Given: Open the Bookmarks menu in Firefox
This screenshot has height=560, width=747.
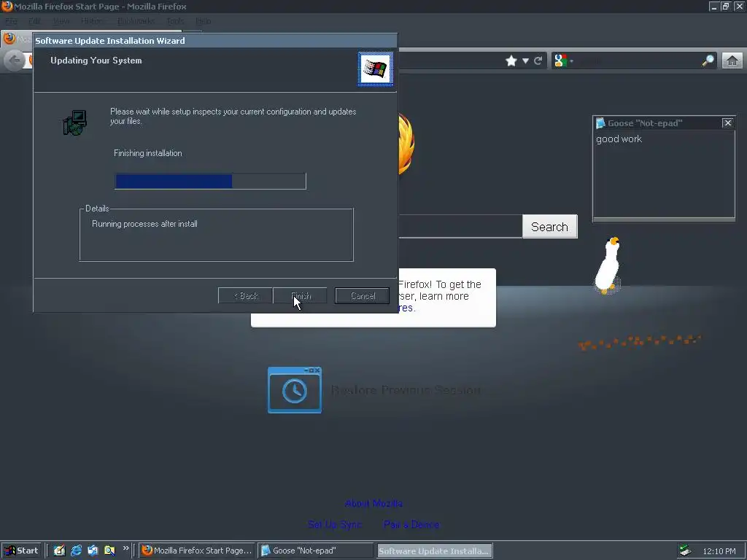Looking at the screenshot, I should tap(136, 21).
